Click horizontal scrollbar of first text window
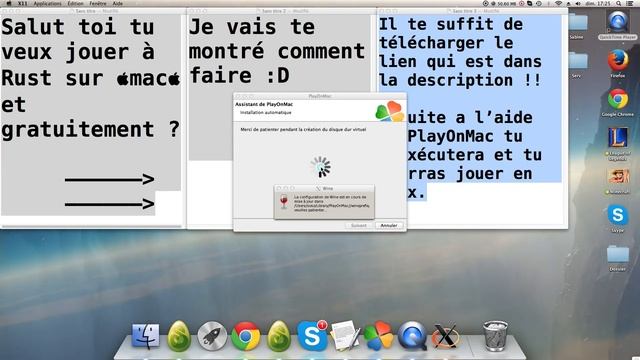 point(91,226)
